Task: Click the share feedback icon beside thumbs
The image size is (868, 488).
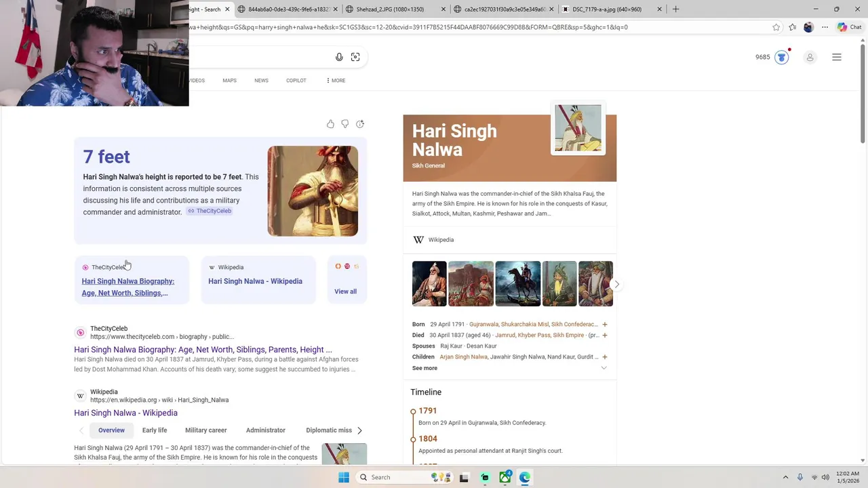Action: click(x=360, y=124)
